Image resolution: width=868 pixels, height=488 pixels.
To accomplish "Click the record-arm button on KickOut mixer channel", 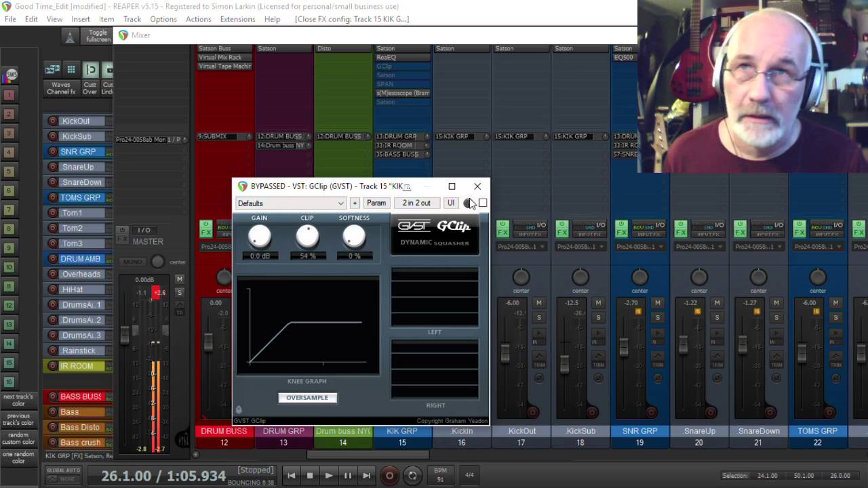I will coord(532,412).
